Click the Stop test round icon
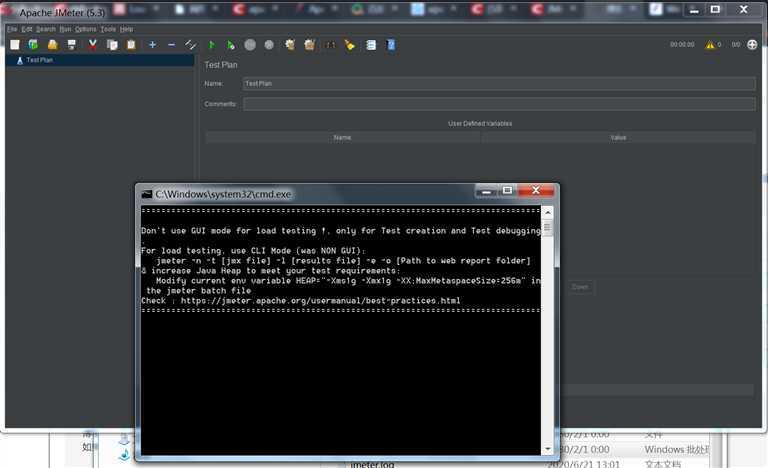Viewport: 768px width, 468px height. [250, 45]
